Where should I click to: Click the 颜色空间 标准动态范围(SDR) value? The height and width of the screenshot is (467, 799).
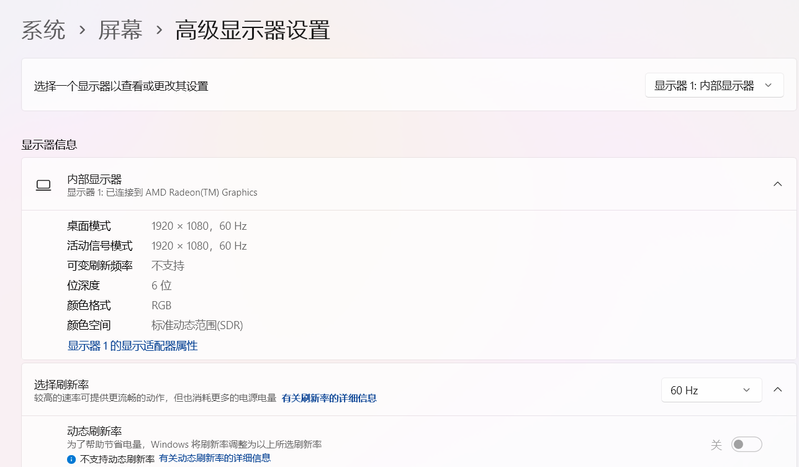click(197, 326)
